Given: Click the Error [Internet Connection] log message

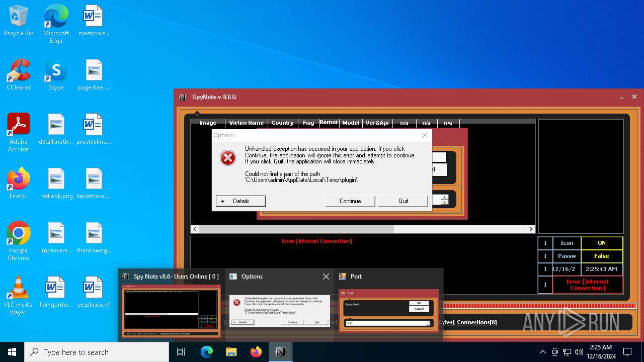Looking at the screenshot, I should coord(317,241).
